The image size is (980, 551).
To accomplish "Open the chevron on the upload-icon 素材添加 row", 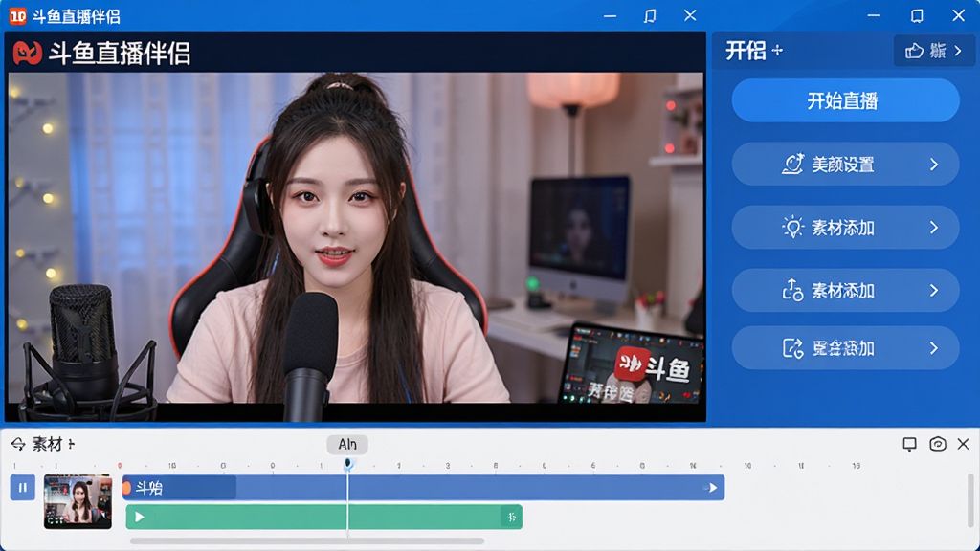I will [x=934, y=291].
